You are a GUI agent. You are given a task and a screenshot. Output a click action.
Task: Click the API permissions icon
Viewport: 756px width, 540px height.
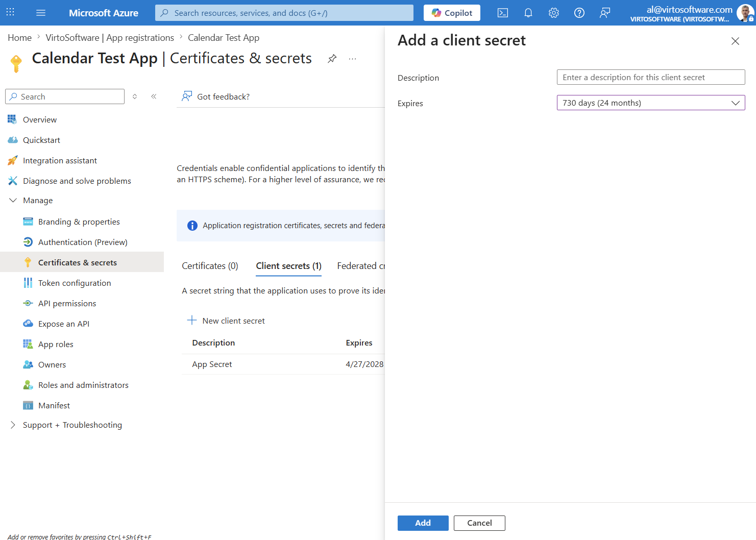28,303
